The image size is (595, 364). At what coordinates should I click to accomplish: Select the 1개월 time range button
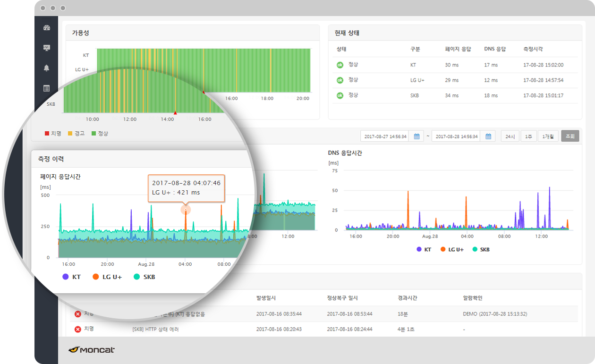[548, 136]
